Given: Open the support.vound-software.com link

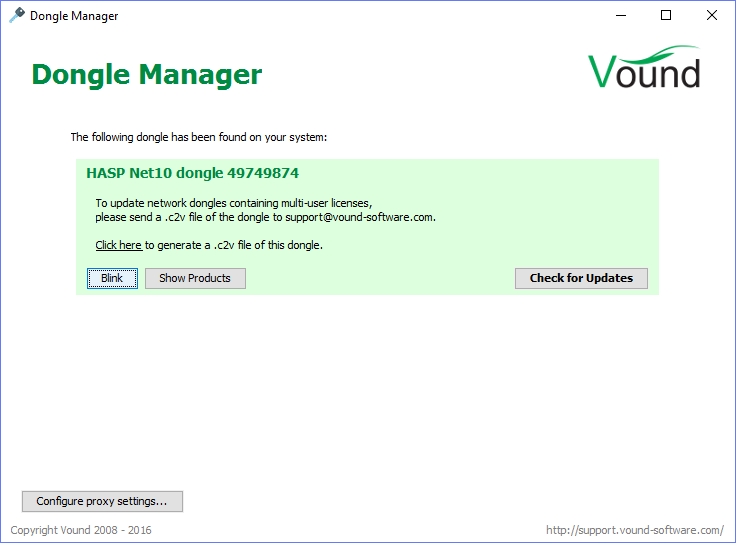Looking at the screenshot, I should [634, 530].
